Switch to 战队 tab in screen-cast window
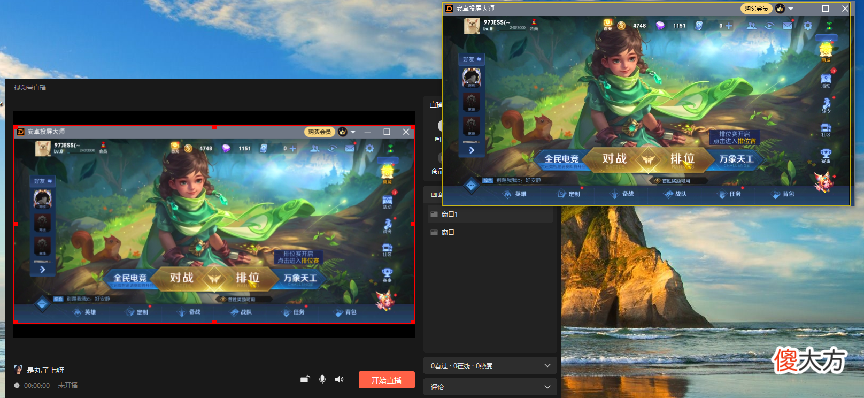 click(x=673, y=194)
